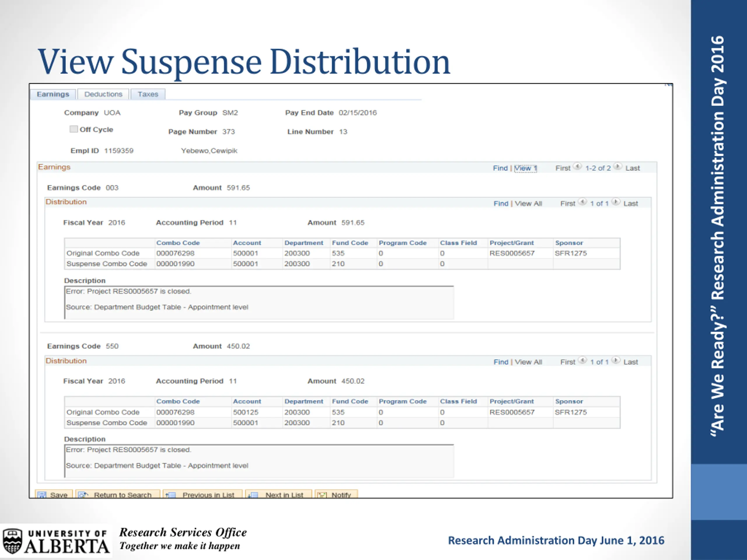Click employee name Yebewo,Cewipik

[x=209, y=151]
